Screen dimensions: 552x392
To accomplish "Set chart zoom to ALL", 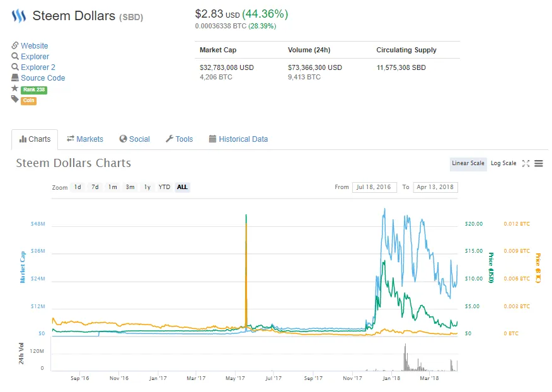I will [182, 187].
